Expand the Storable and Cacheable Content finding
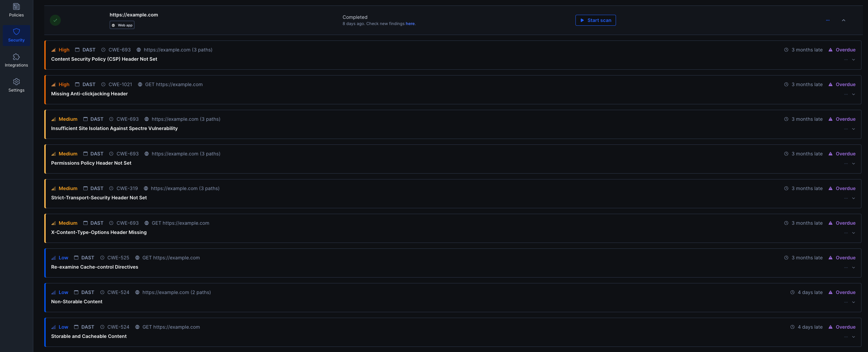 (853, 337)
